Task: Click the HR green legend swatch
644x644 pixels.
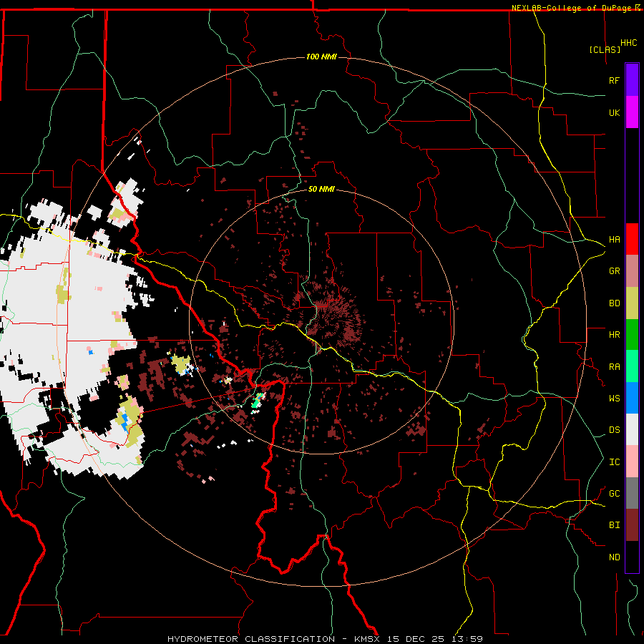Action: pyautogui.click(x=632, y=335)
